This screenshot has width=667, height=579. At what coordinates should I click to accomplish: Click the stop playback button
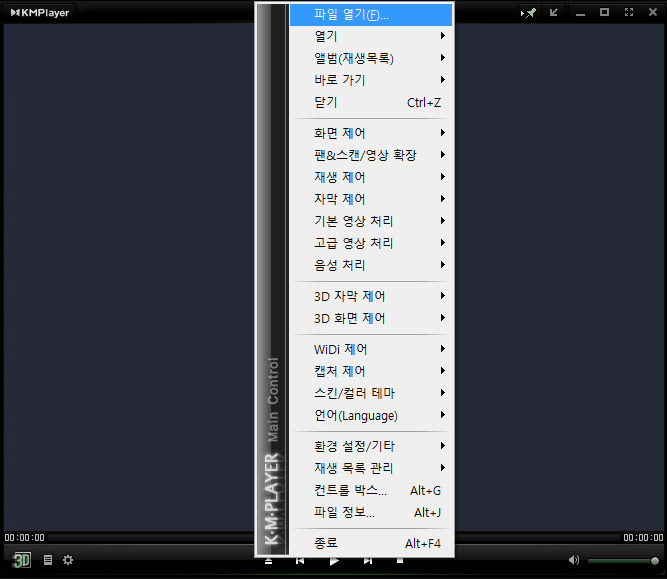tap(400, 561)
